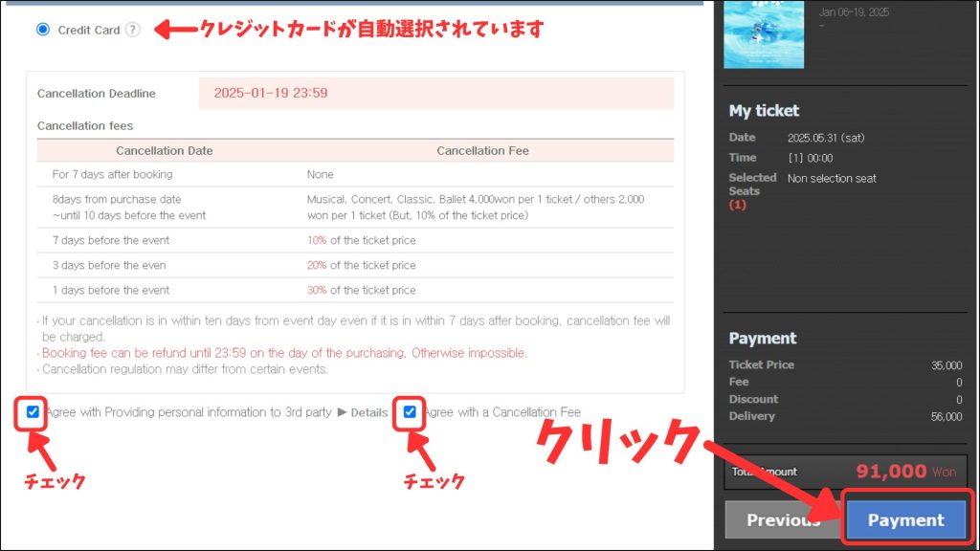Check Agree with Providing personal information box
Image resolution: width=980 pixels, height=551 pixels.
[x=33, y=412]
